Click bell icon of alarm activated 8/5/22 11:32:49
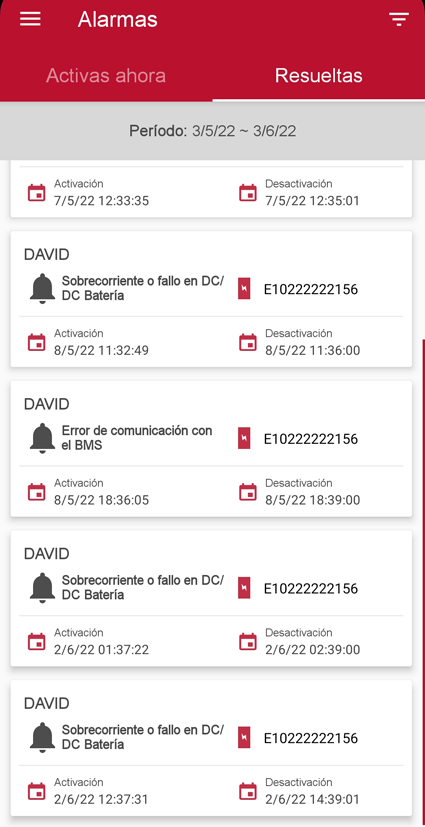 click(42, 289)
